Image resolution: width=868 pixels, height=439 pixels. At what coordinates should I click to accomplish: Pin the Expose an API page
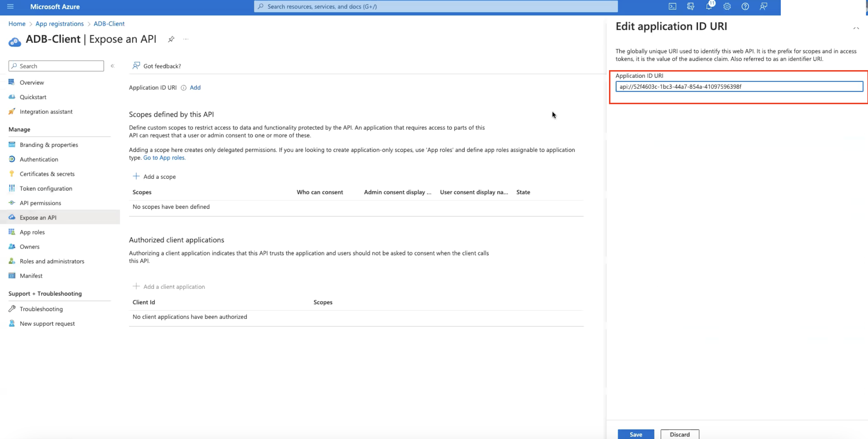tap(171, 39)
